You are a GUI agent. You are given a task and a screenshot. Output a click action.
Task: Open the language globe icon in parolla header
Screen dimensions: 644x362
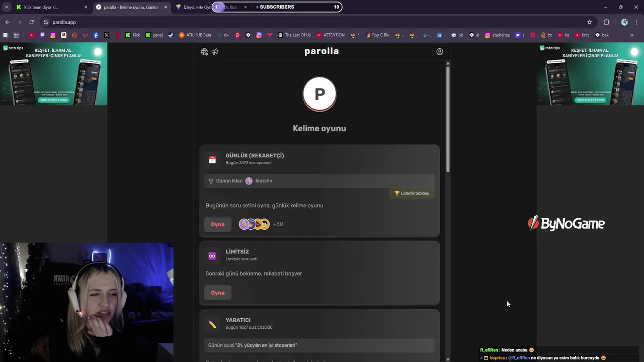click(204, 52)
